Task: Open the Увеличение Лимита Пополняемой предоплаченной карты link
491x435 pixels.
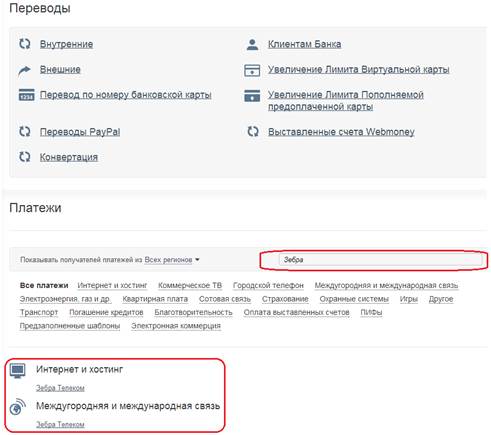Action: (x=346, y=101)
